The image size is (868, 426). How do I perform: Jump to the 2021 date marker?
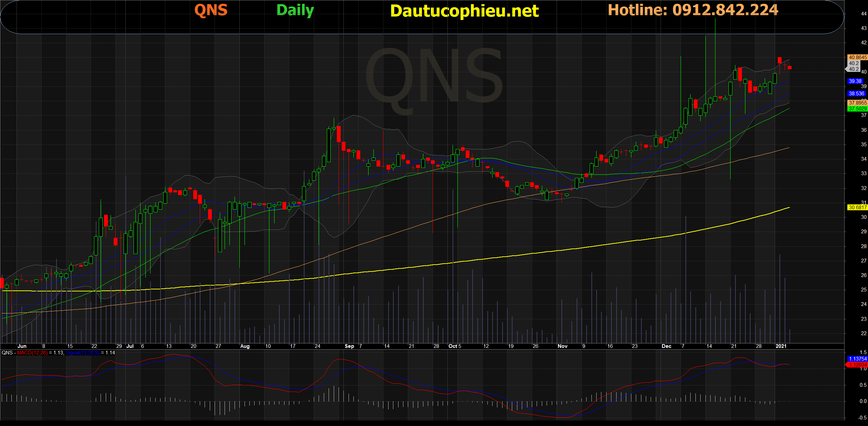click(x=781, y=346)
